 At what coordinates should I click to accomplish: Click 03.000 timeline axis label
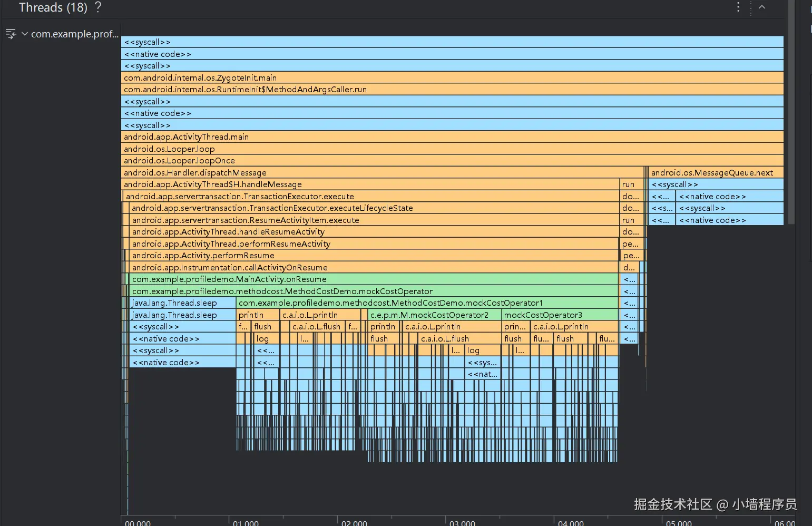pyautogui.click(x=462, y=522)
